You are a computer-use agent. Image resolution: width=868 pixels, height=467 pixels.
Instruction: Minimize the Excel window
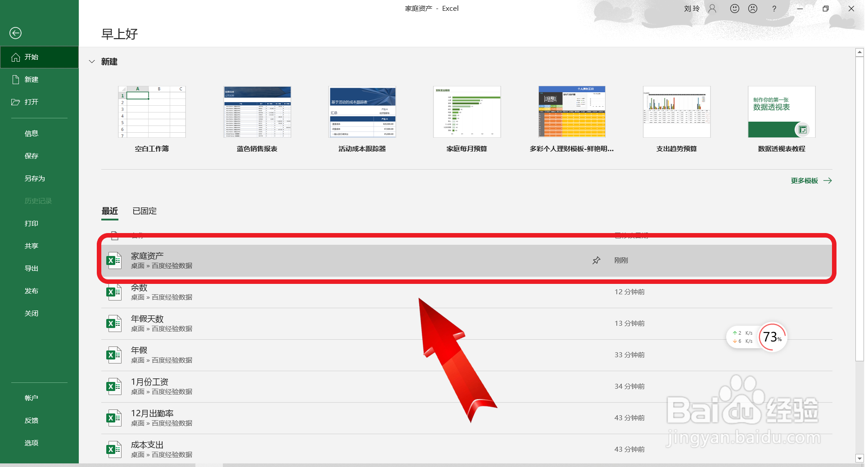[x=800, y=9]
